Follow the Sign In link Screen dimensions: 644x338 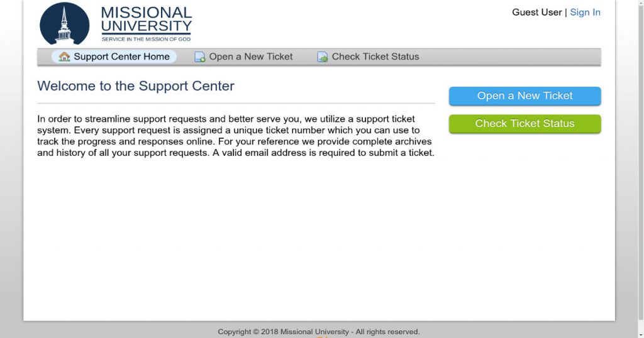(x=585, y=13)
